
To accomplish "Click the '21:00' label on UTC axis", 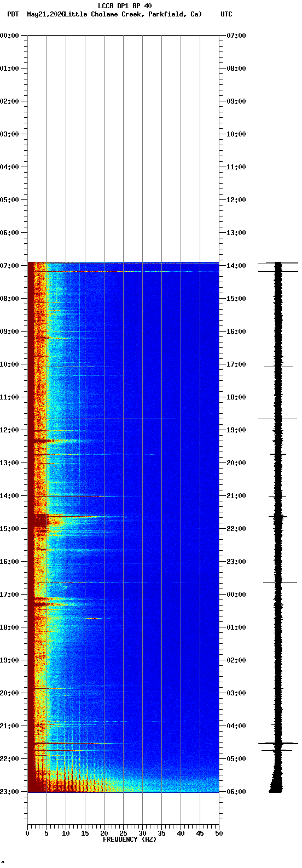I will 236,496.
